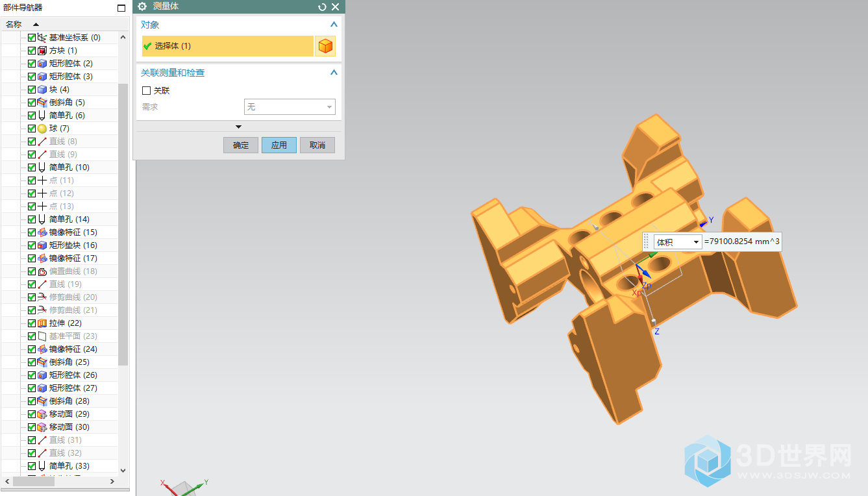Open the 测量体 dialog settings gear

pyautogui.click(x=142, y=6)
